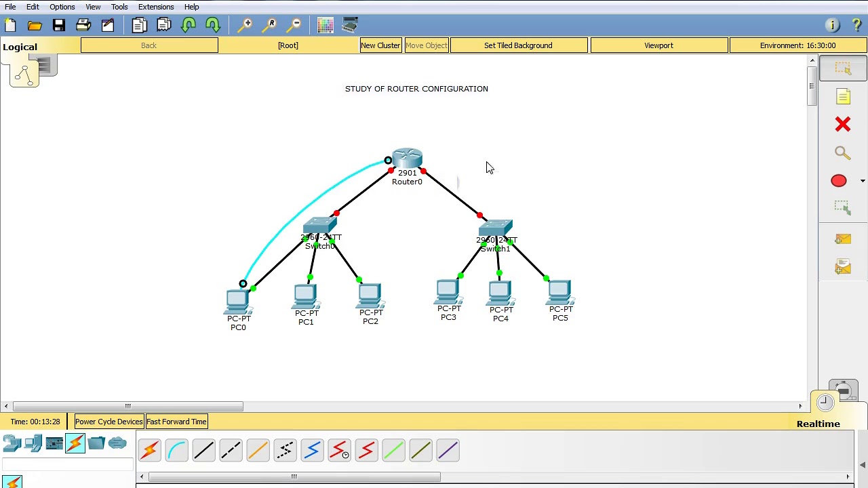Pick the Place Note tool

(843, 97)
